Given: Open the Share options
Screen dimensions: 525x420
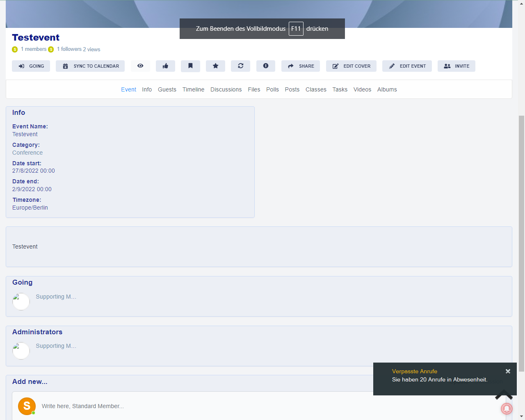Looking at the screenshot, I should pos(300,66).
